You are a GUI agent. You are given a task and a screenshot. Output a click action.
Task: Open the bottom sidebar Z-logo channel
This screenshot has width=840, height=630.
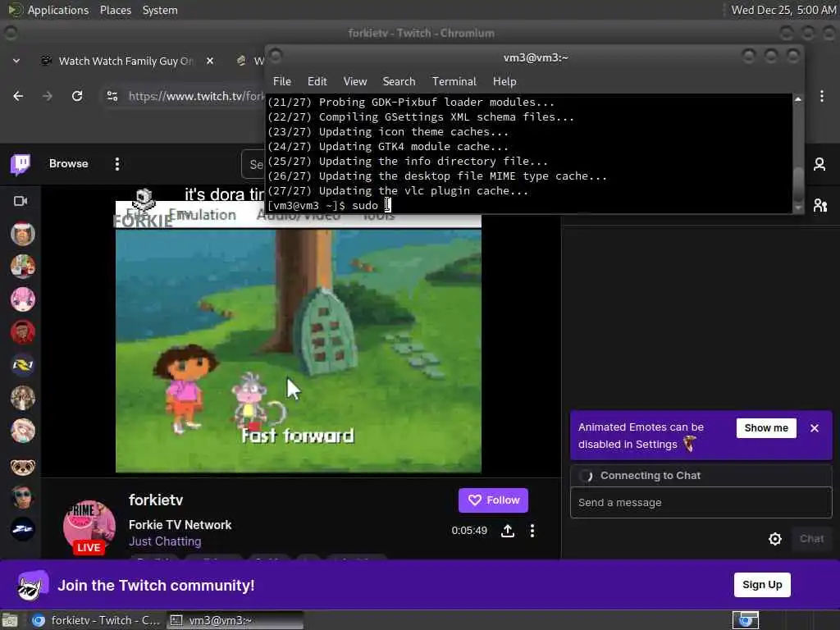point(22,529)
